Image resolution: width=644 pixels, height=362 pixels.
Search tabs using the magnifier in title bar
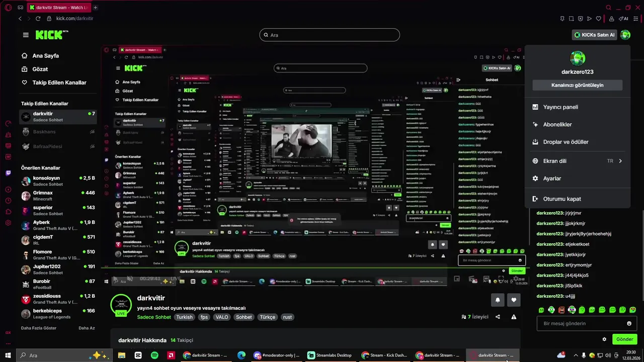coord(608,8)
